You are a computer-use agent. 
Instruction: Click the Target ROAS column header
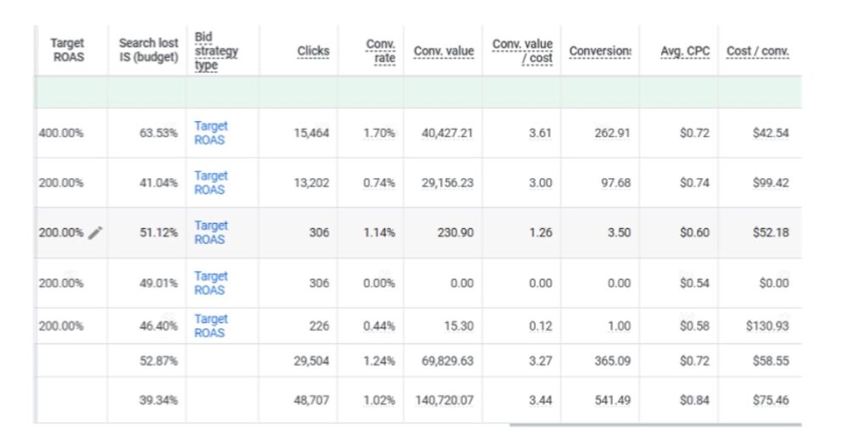point(68,51)
